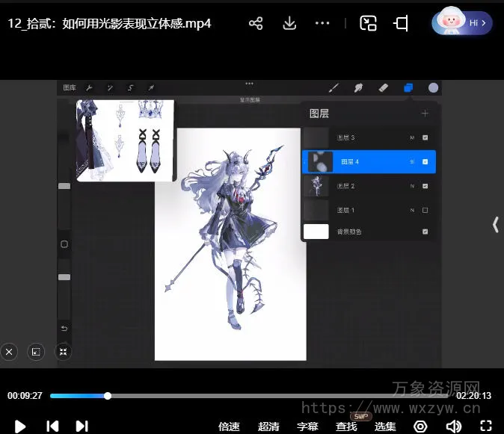Open the 选集 episode list
The image size is (504, 434).
385,427
